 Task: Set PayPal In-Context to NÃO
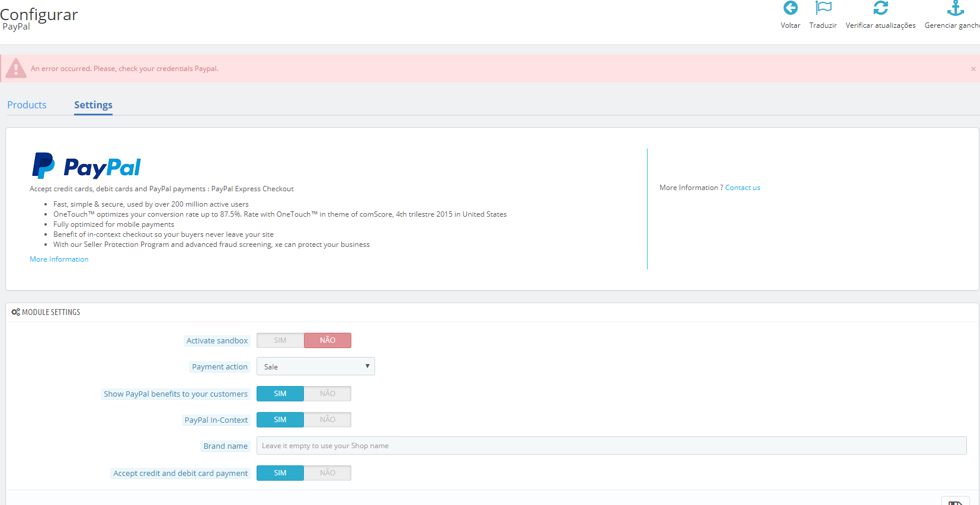[328, 420]
